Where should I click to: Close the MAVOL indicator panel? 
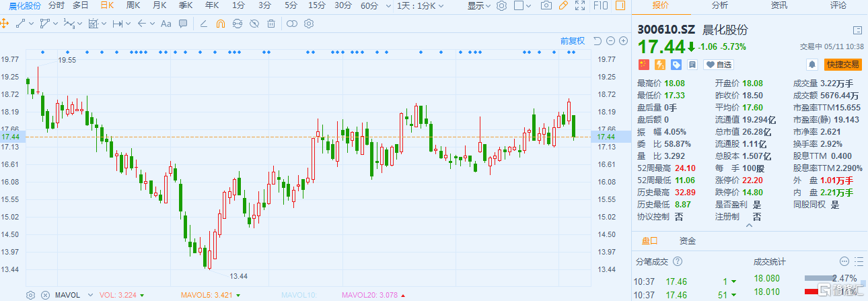[45, 295]
